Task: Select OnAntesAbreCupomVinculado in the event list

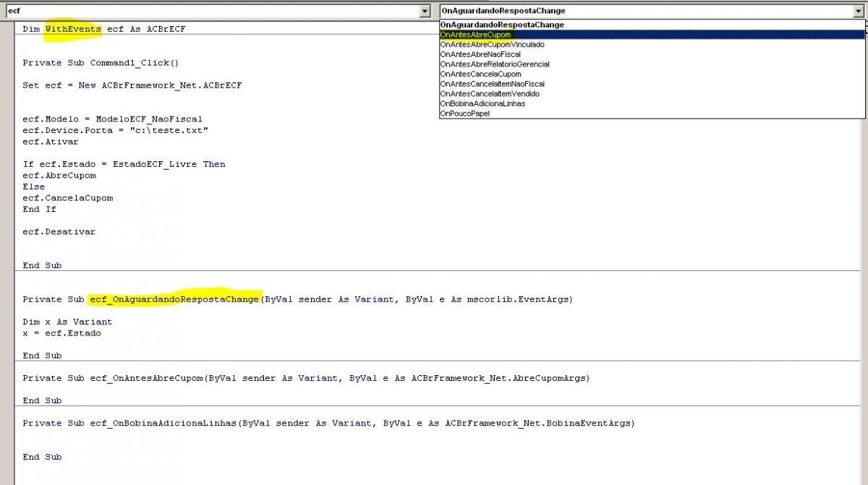Action: coord(652,44)
